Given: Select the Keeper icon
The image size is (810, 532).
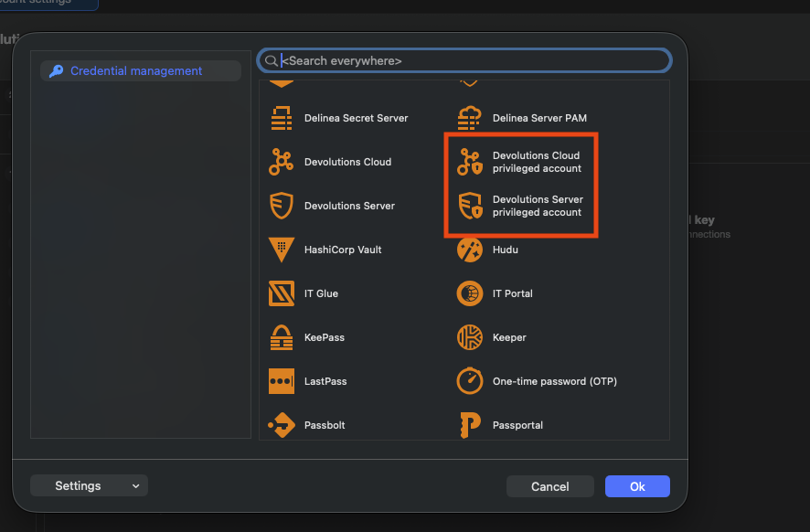Looking at the screenshot, I should click(x=470, y=337).
